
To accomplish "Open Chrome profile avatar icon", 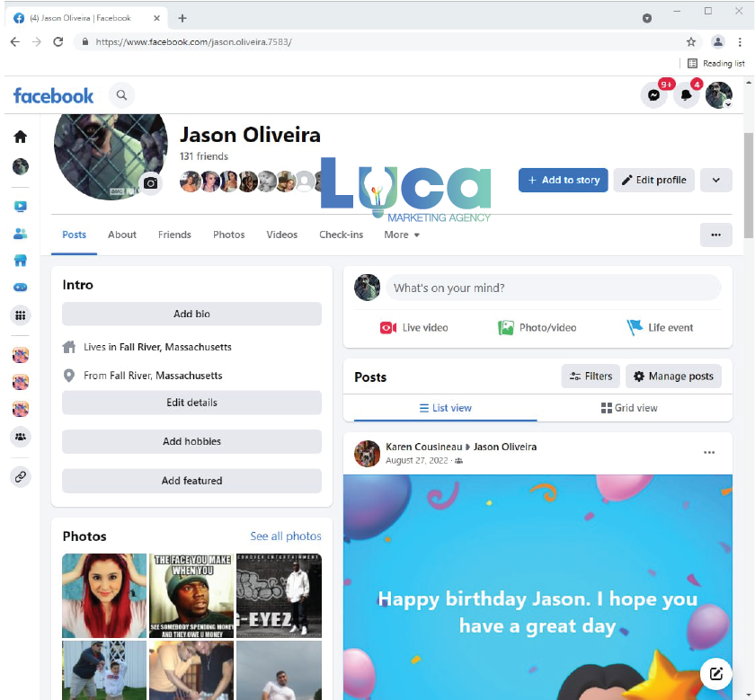I will tap(717, 42).
